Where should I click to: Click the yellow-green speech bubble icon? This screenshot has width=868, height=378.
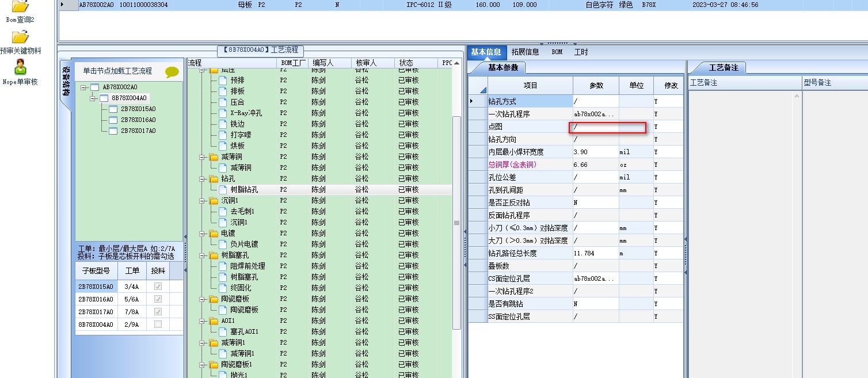[x=172, y=72]
